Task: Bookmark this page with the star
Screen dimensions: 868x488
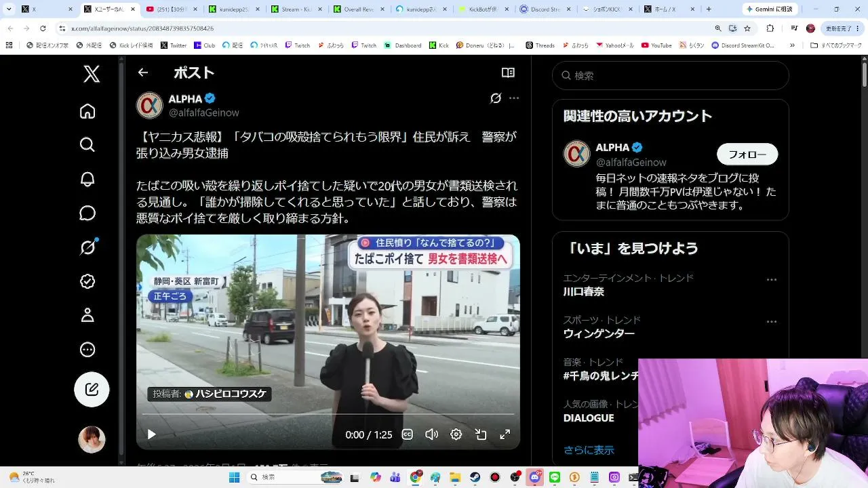Action: [747, 28]
